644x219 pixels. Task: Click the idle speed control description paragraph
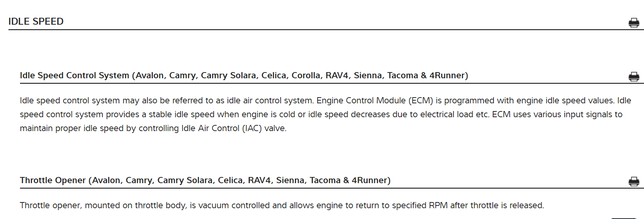click(325, 115)
